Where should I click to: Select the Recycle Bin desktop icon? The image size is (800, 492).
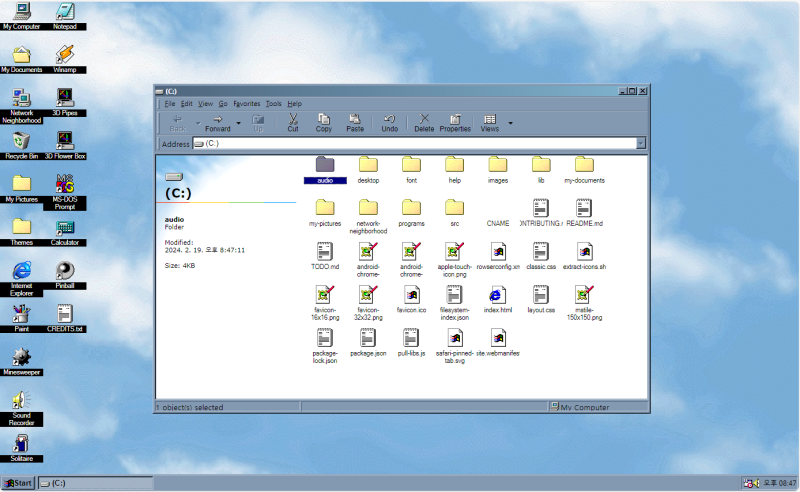pyautogui.click(x=21, y=145)
